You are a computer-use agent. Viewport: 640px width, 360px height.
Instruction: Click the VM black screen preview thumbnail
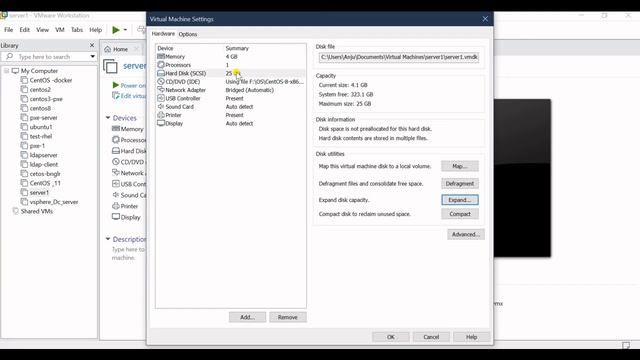[522, 178]
